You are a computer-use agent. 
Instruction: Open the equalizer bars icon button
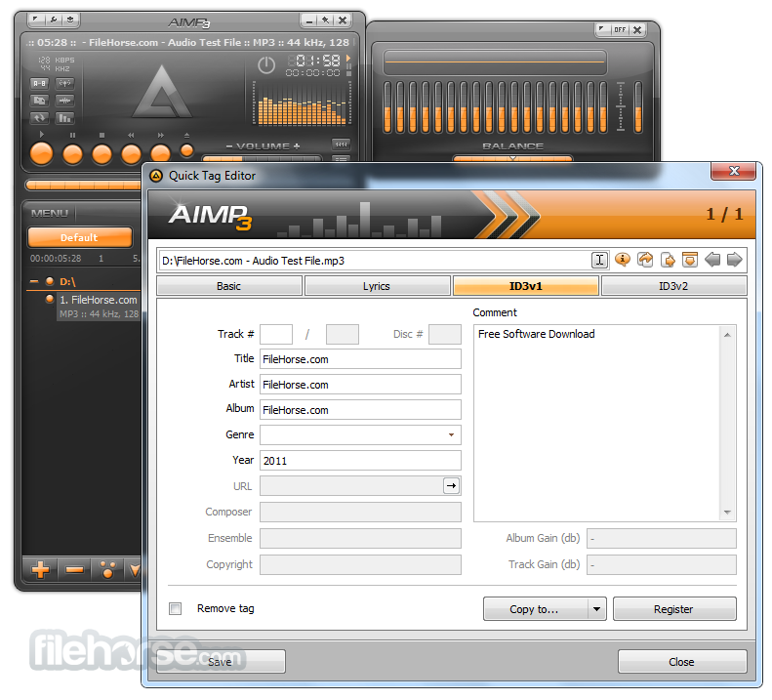[x=64, y=118]
